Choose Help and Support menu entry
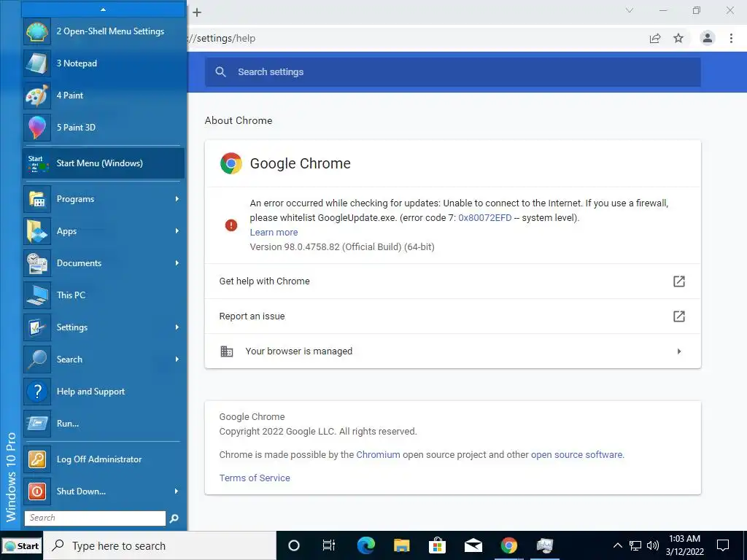 pyautogui.click(x=104, y=392)
